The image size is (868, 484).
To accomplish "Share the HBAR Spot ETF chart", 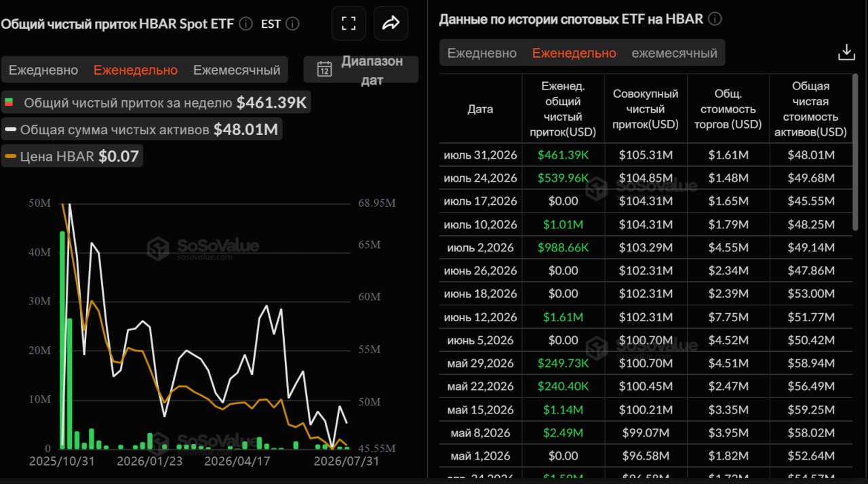I will point(391,24).
